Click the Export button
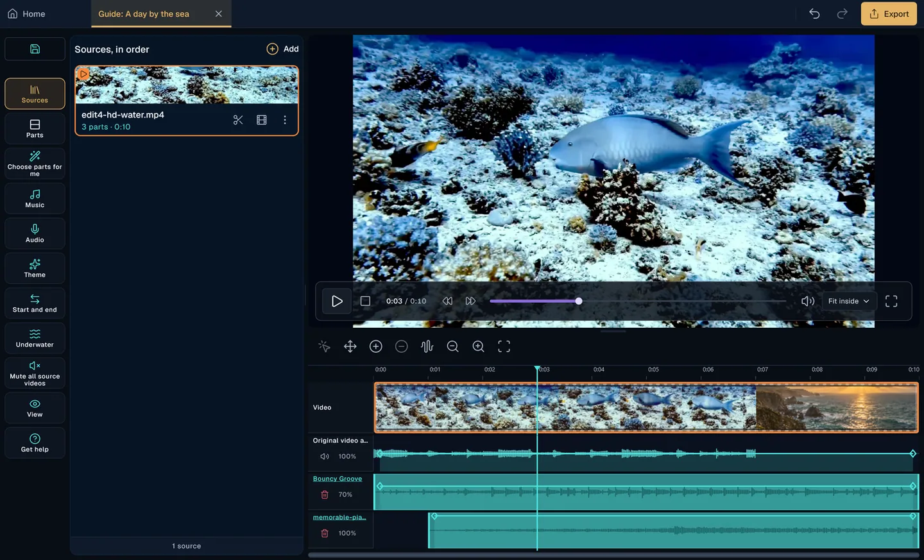 [x=889, y=13]
